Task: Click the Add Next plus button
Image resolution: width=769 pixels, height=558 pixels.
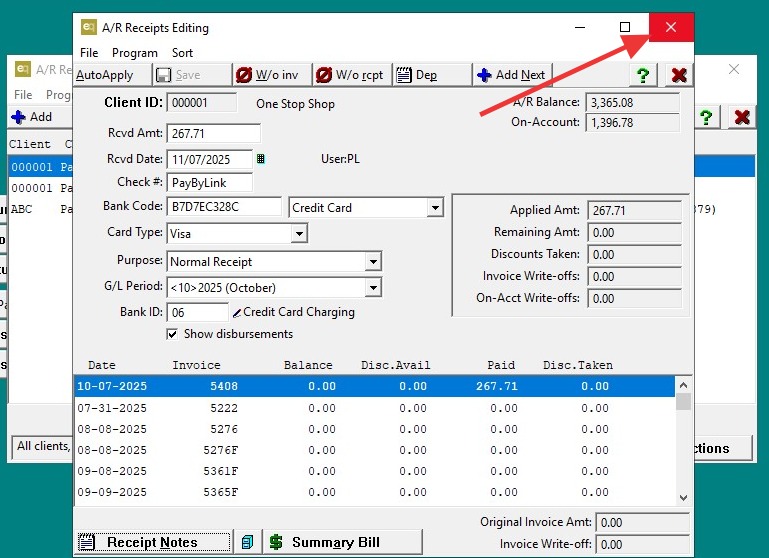Action: pyautogui.click(x=512, y=75)
